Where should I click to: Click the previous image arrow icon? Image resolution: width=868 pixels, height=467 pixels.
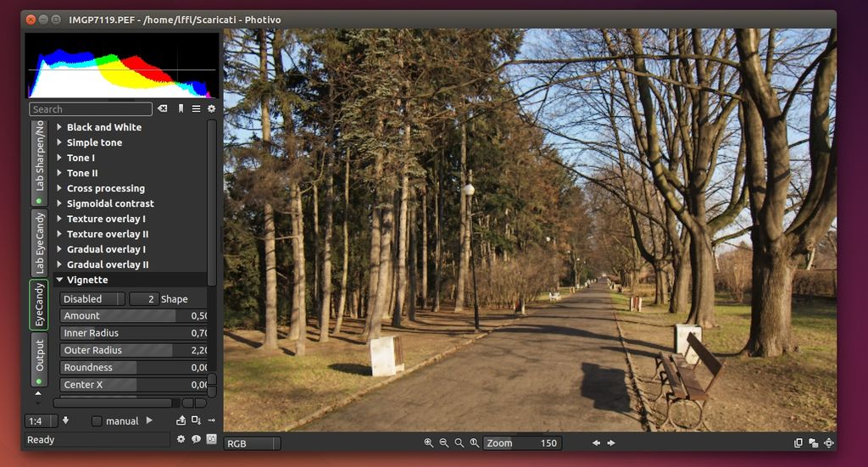[596, 443]
